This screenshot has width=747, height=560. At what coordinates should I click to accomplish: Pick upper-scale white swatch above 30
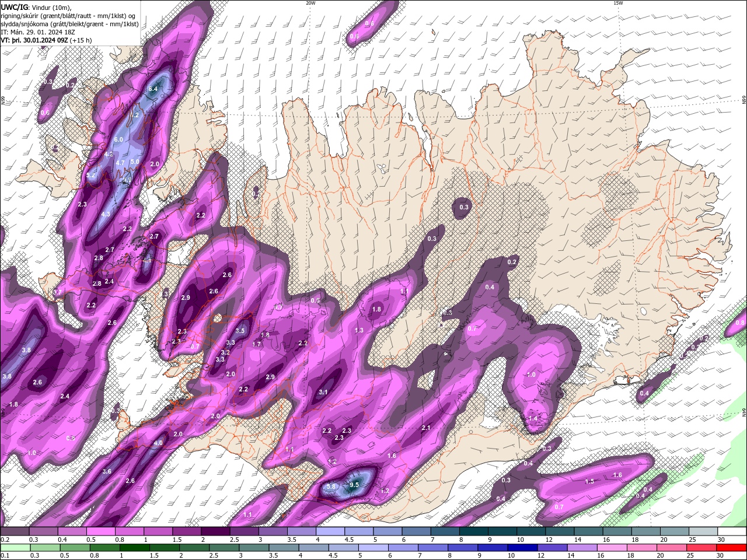click(731, 531)
